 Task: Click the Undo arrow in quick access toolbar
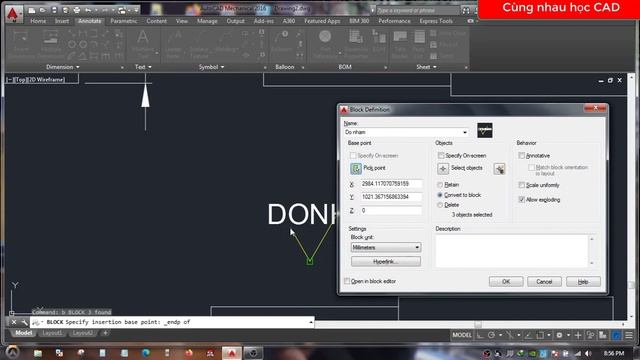point(88,10)
